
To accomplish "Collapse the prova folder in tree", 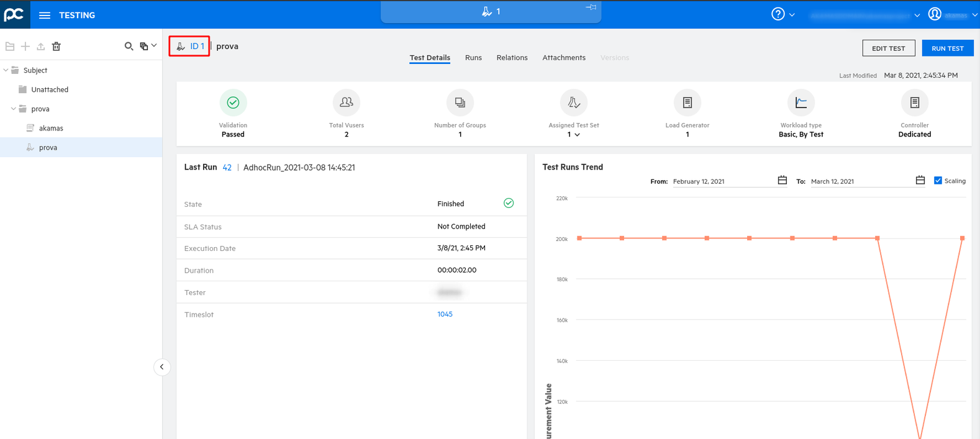I will pos(13,109).
